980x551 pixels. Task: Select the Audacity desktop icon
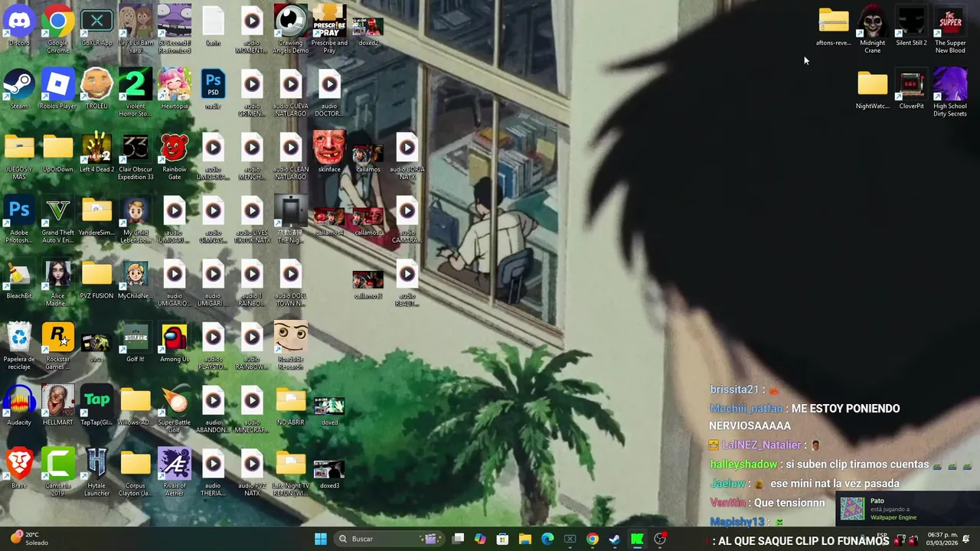click(x=19, y=406)
